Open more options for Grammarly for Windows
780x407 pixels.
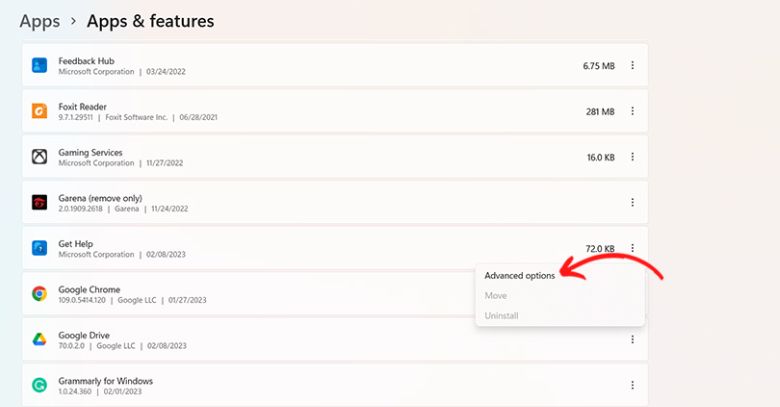click(632, 385)
